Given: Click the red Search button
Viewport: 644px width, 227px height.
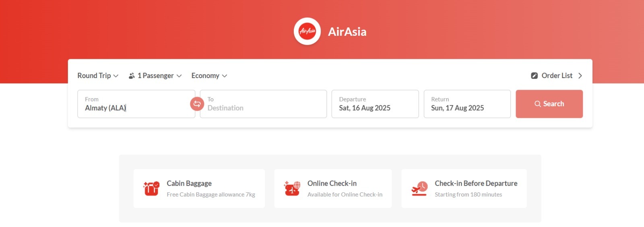Looking at the screenshot, I should click(549, 104).
